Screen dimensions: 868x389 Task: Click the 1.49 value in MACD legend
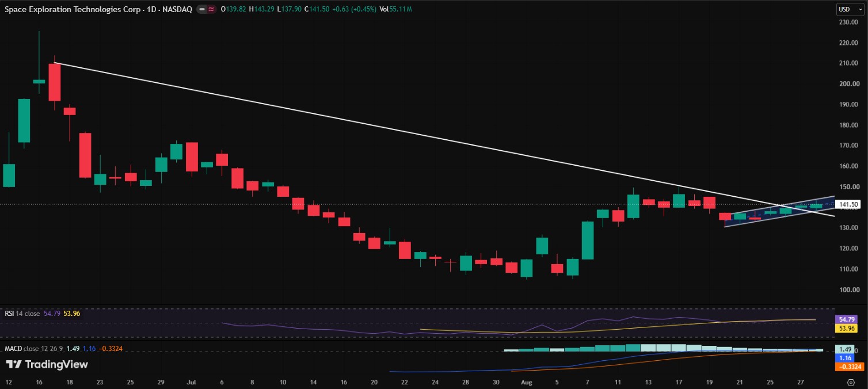[x=73, y=348]
